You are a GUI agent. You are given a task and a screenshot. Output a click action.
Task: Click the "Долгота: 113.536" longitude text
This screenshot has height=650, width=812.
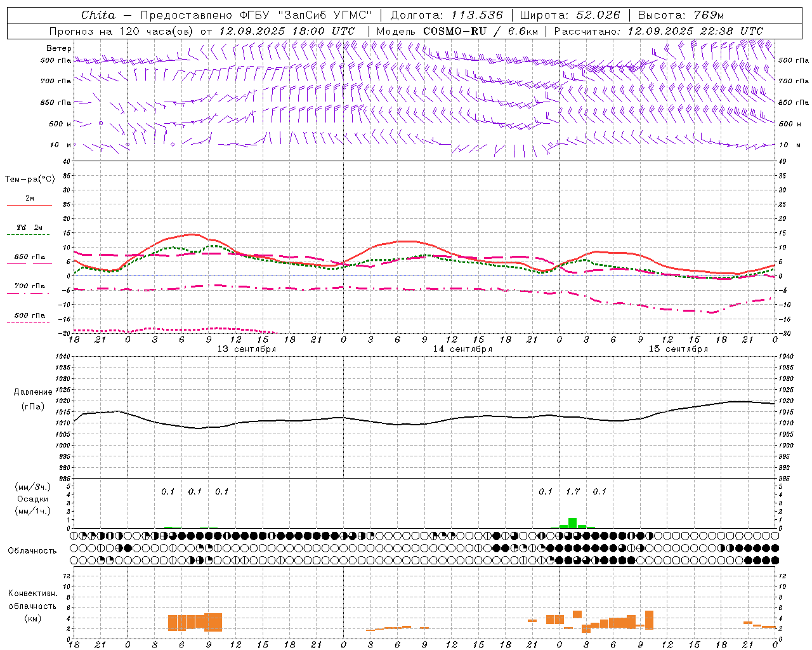[447, 15]
